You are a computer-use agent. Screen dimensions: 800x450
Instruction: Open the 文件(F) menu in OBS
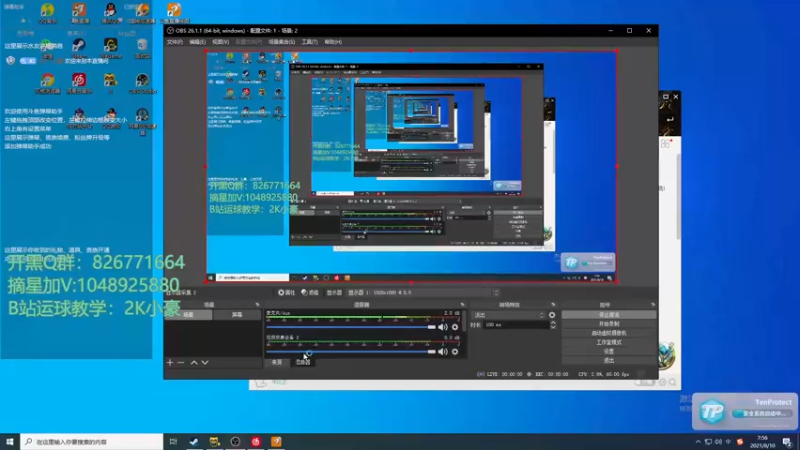(x=174, y=42)
